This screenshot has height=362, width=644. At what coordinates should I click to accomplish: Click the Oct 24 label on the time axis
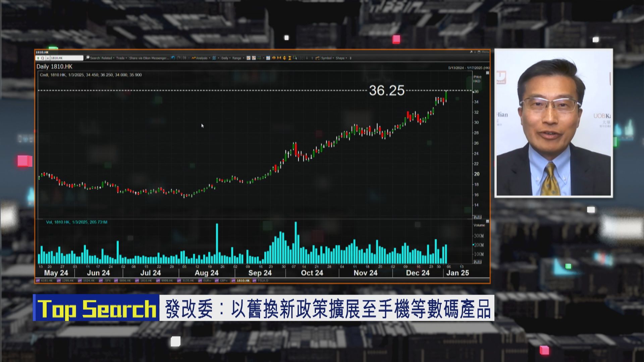click(312, 273)
